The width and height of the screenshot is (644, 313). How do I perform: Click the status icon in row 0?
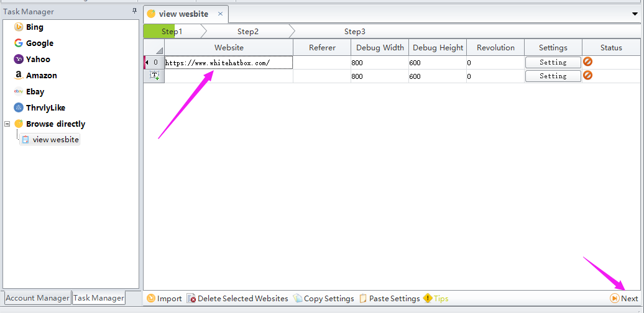587,62
